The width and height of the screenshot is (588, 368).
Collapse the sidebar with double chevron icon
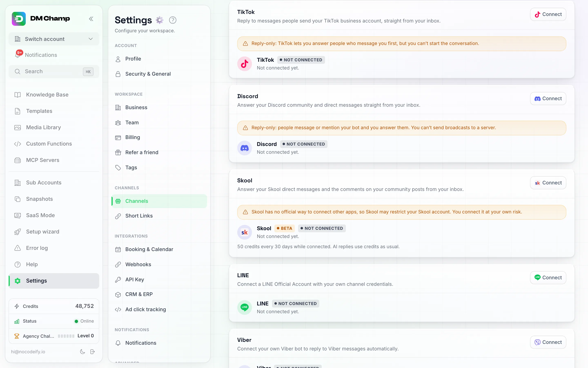point(91,19)
